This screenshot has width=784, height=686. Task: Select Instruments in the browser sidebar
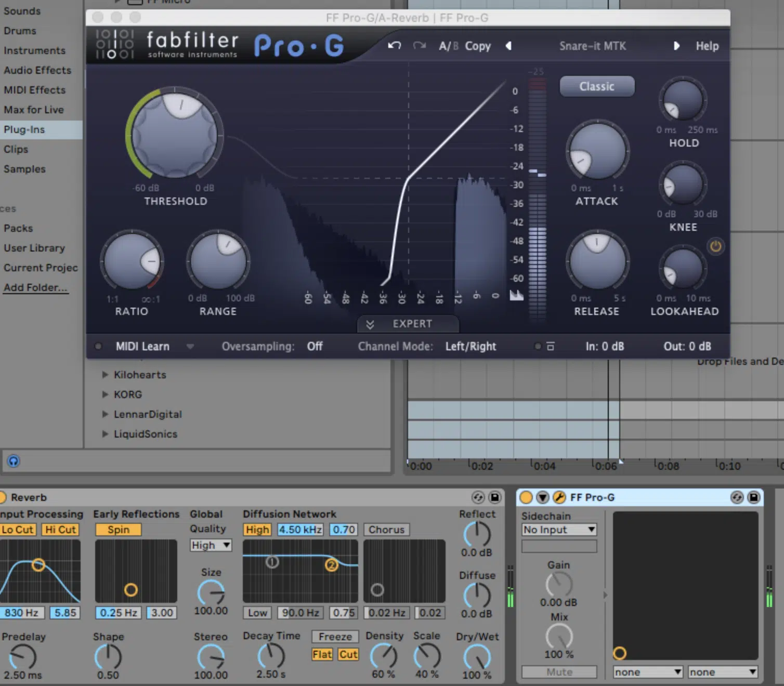point(34,50)
